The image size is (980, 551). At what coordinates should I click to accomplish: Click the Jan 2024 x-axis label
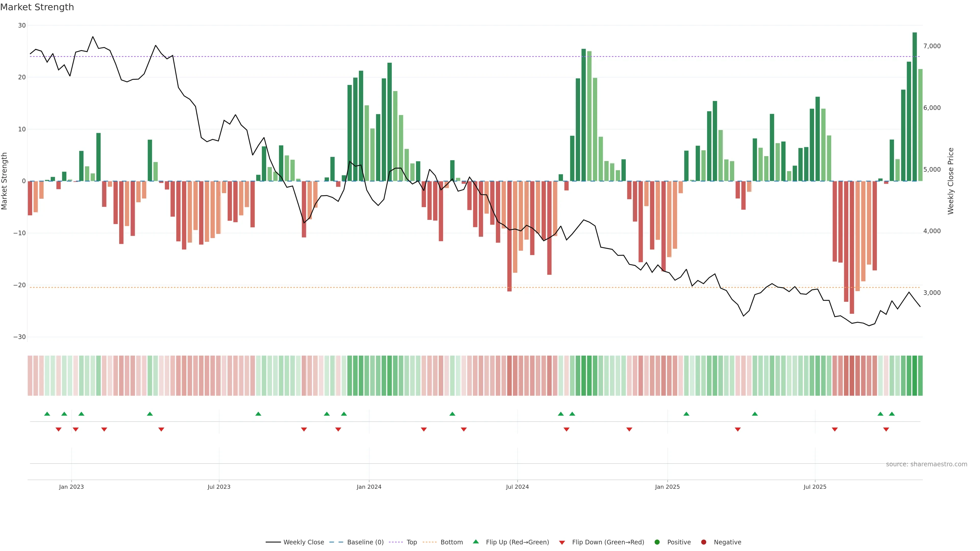click(x=369, y=487)
